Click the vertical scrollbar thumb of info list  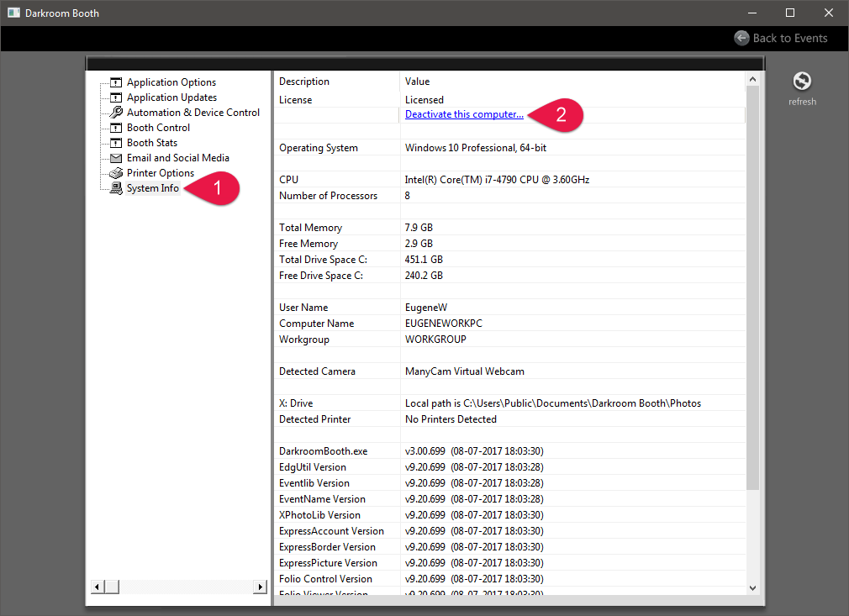pos(752,287)
